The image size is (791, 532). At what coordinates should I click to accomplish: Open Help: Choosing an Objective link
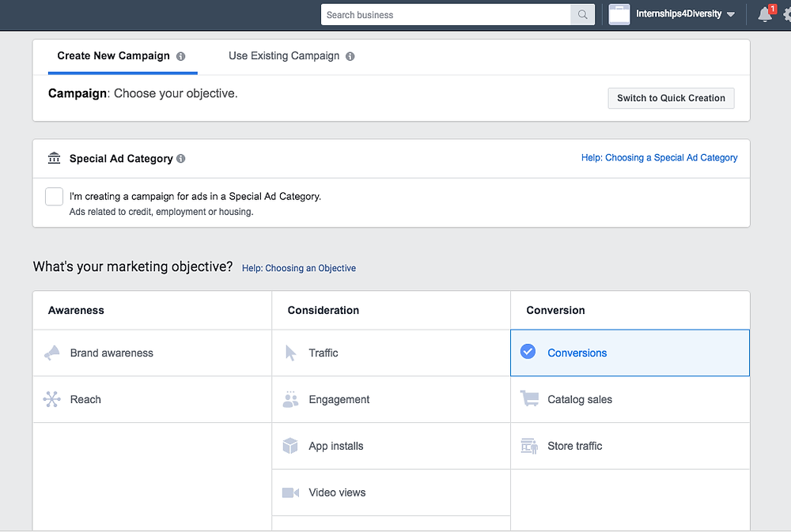pyautogui.click(x=299, y=268)
